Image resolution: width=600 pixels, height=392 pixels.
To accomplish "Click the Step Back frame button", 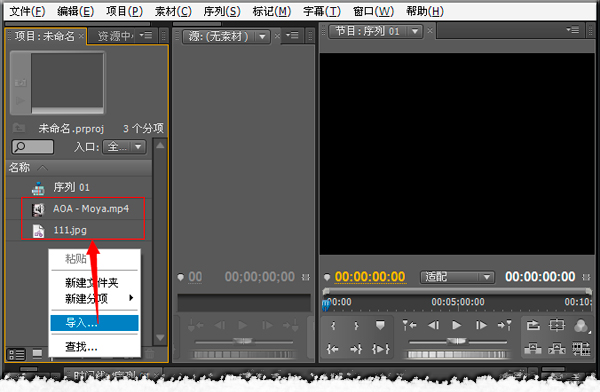I will (433, 325).
